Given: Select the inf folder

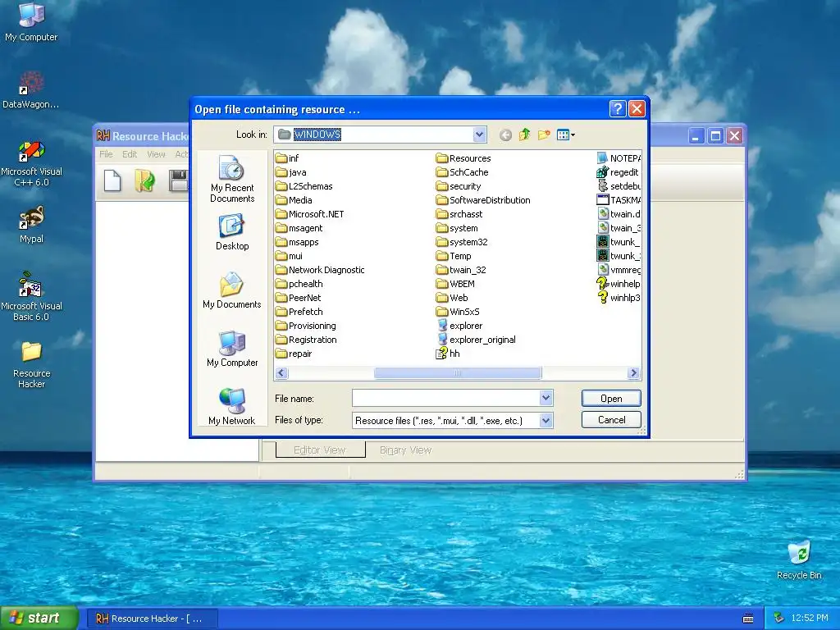Looking at the screenshot, I should 287,158.
